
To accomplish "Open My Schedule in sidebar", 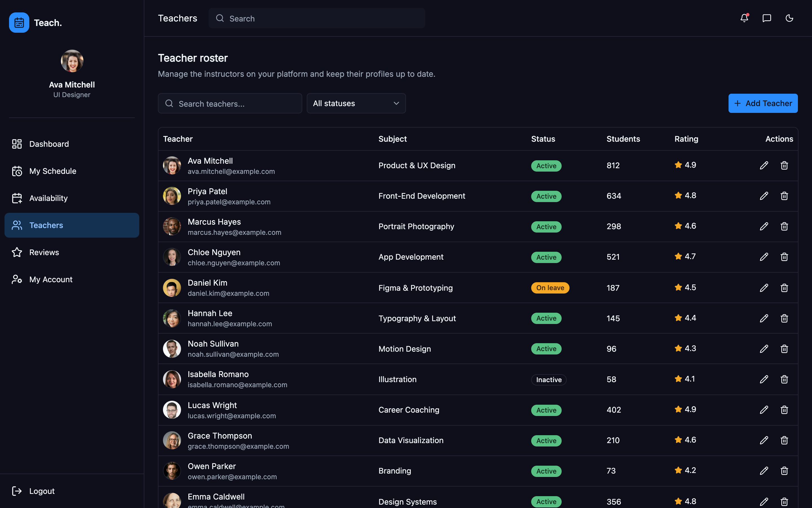I will tap(72, 171).
